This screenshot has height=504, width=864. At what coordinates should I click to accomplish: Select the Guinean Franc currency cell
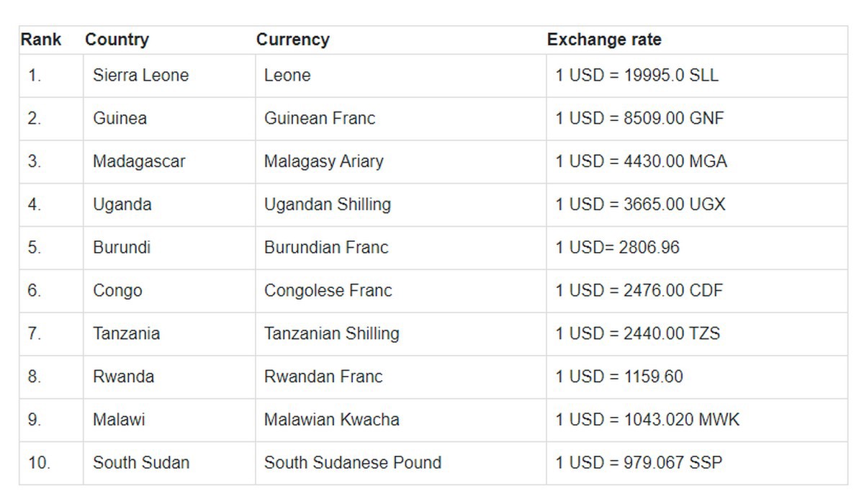point(320,118)
